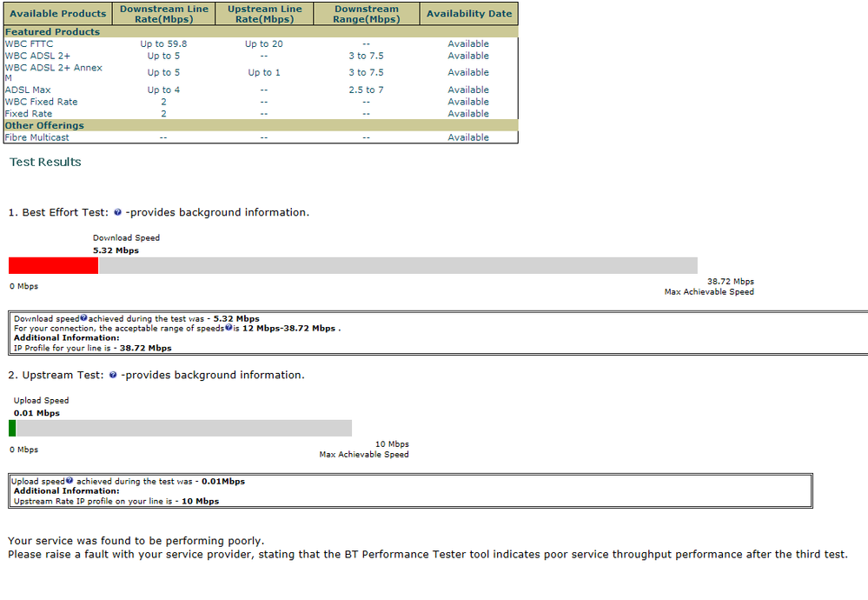Click the Featured Products section heading
Viewport: 868px width, 600px height.
pos(53,32)
